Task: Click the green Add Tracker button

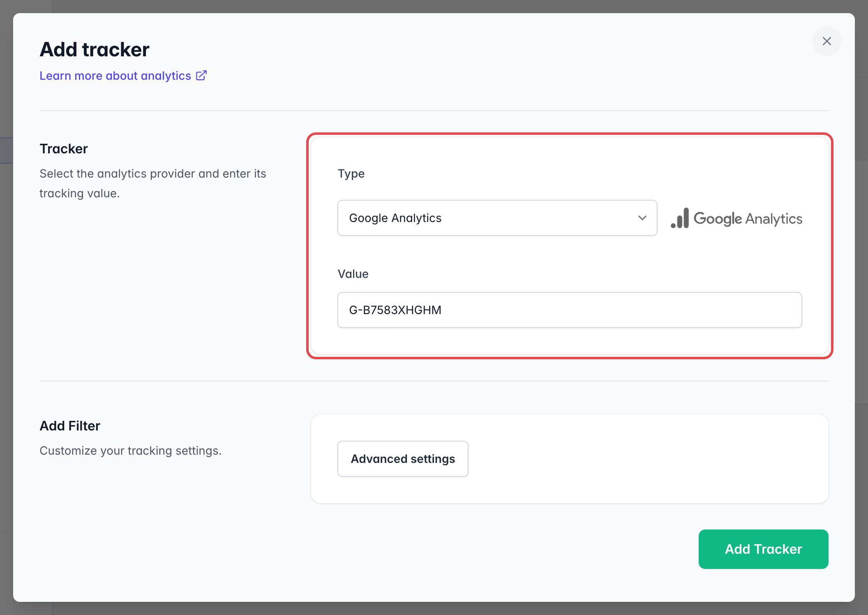Action: pos(763,549)
